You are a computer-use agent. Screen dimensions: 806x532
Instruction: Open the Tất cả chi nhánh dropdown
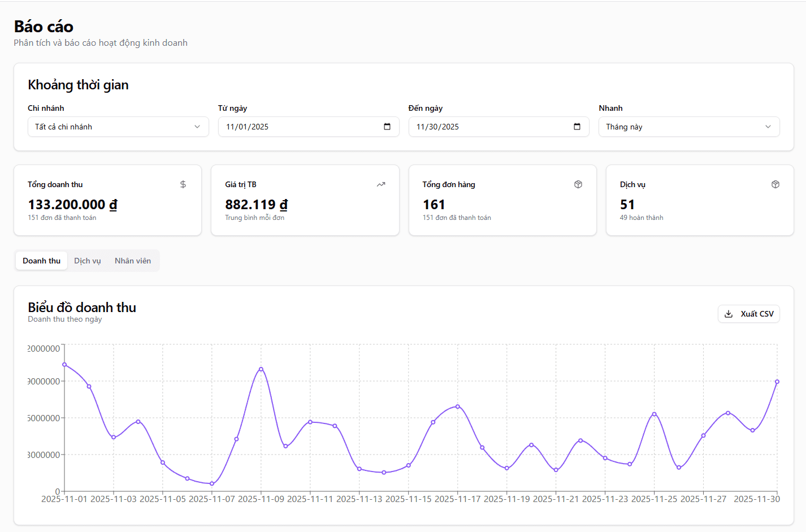coord(118,127)
